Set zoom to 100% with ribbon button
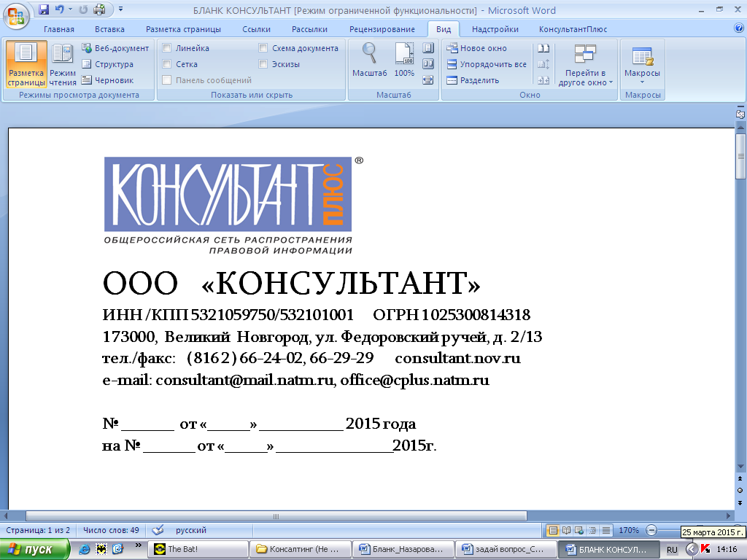This screenshot has height=560, width=747. (404, 60)
